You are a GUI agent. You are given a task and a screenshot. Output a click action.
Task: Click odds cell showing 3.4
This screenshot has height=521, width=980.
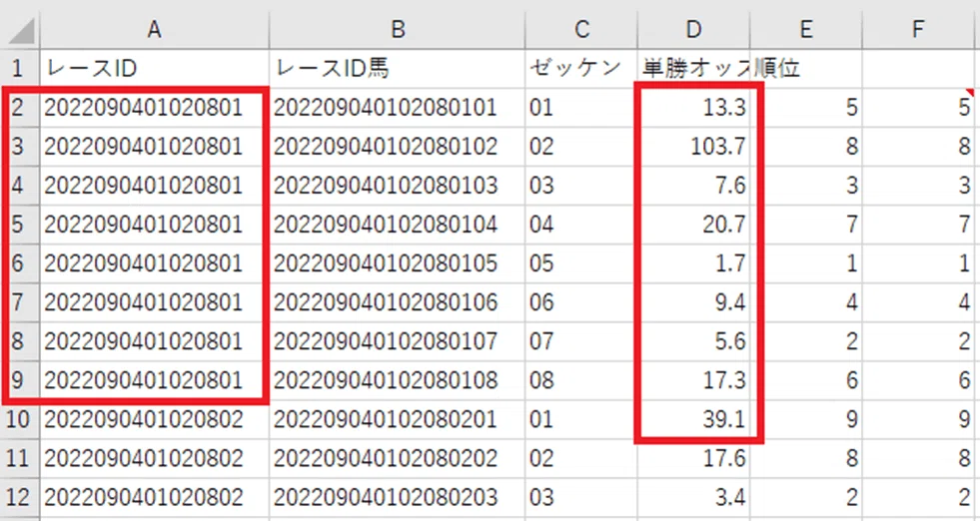tap(693, 497)
